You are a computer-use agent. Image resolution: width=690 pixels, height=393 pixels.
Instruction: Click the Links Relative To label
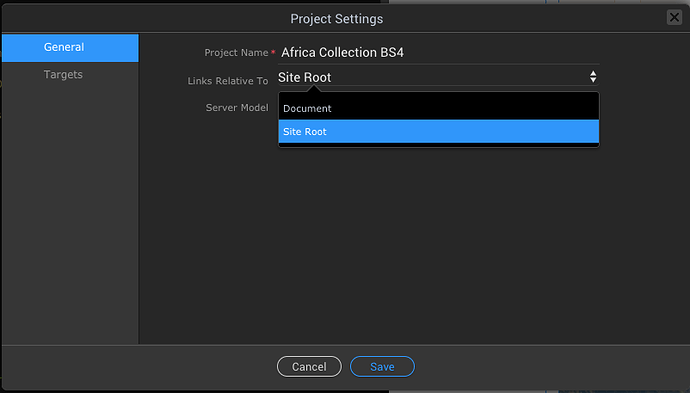click(228, 81)
